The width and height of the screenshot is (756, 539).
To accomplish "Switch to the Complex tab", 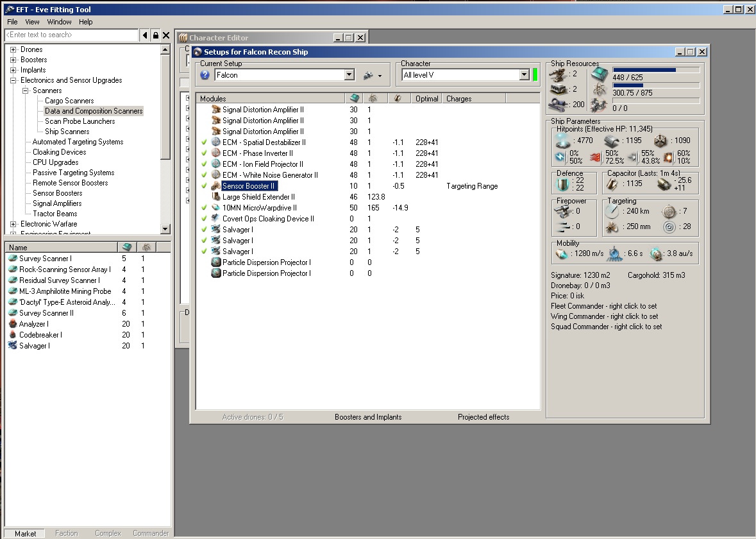I will [x=108, y=533].
